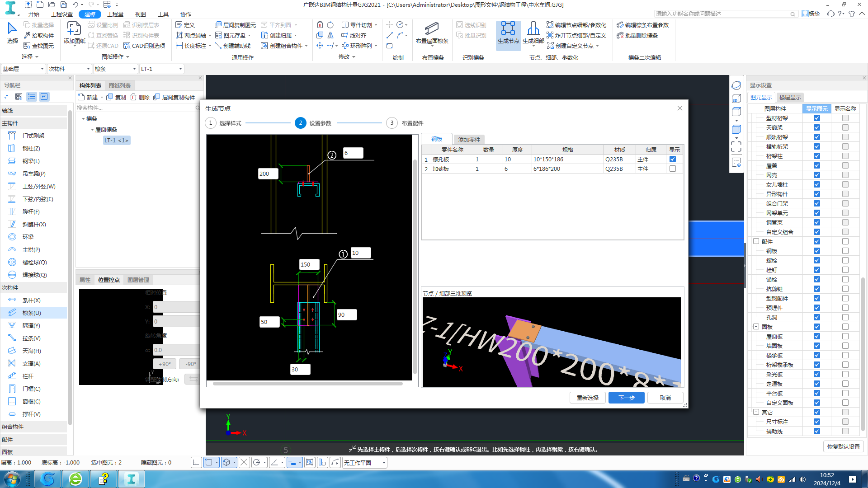The width and height of the screenshot is (868, 488).
Task: Check 显示名称 for 屋盖
Action: click(x=845, y=165)
